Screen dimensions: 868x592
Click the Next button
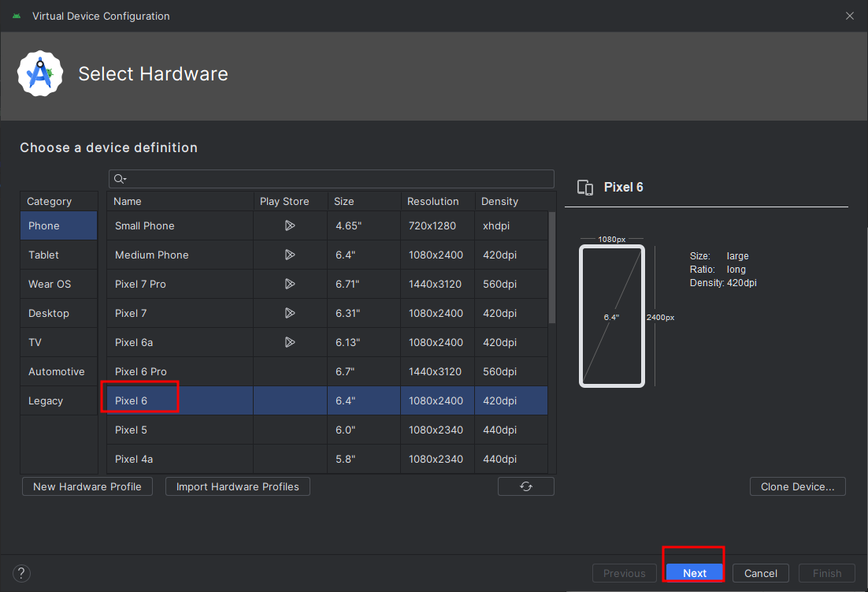coord(694,573)
